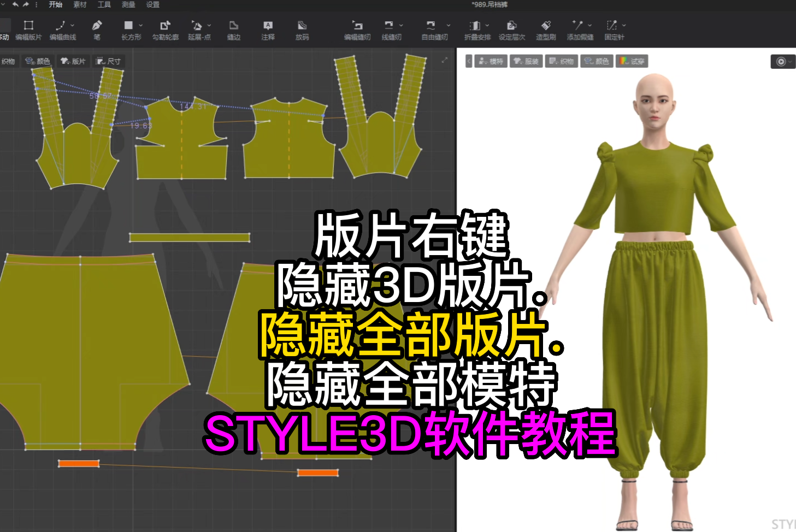The width and height of the screenshot is (796, 532).
Task: Select the 笔 pen tool
Action: pos(97,30)
